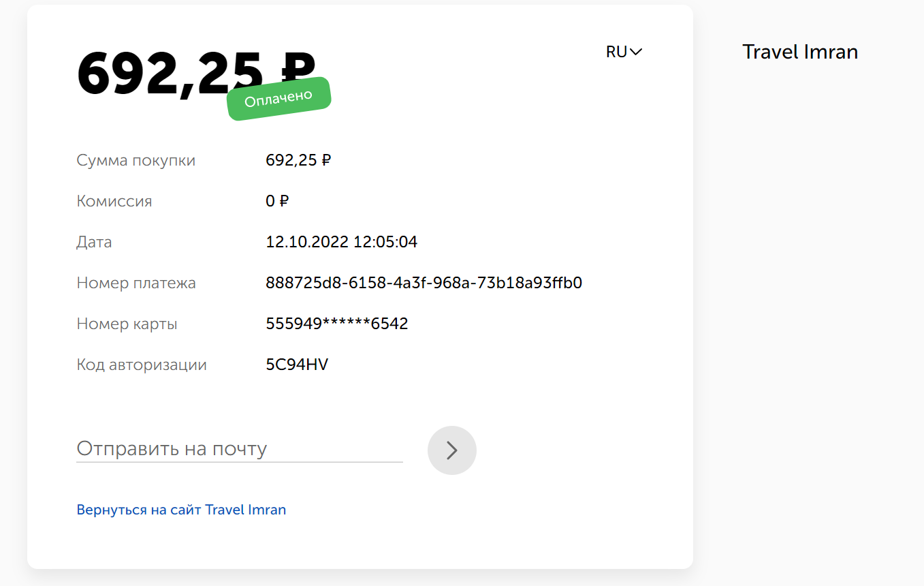Click the 'Дата' row label
The image size is (924, 586).
[94, 242]
